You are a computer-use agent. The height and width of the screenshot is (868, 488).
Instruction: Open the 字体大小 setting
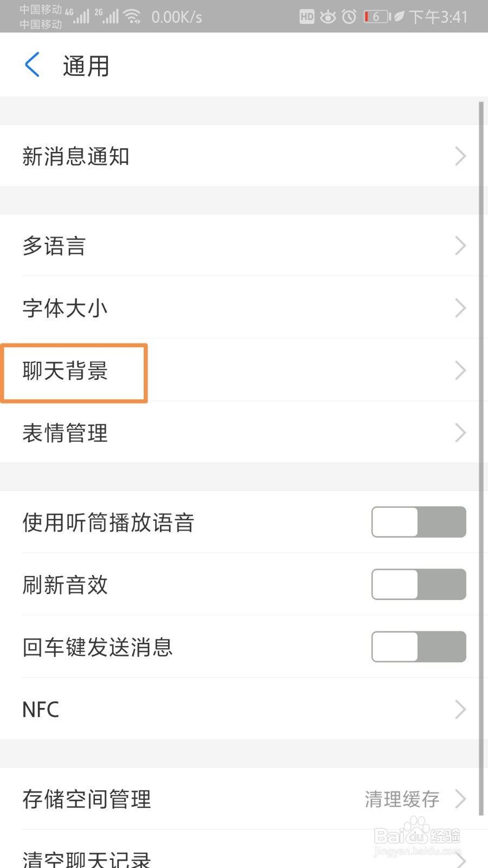click(240, 308)
